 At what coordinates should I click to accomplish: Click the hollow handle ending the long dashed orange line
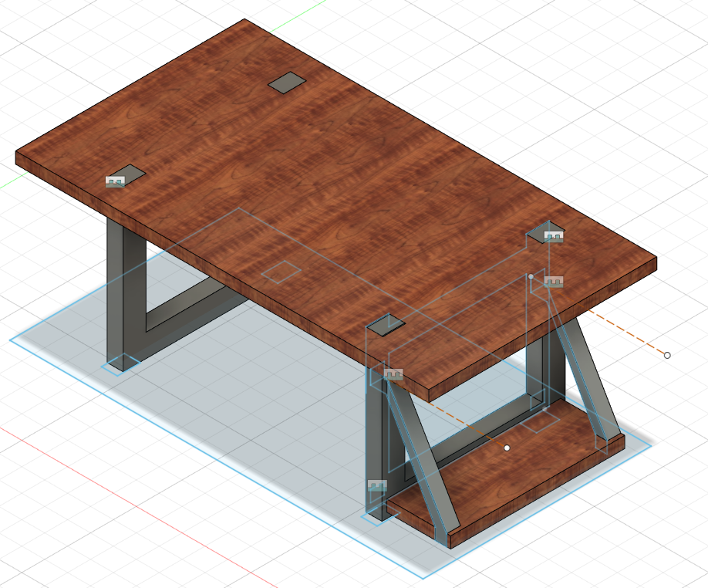(x=667, y=356)
